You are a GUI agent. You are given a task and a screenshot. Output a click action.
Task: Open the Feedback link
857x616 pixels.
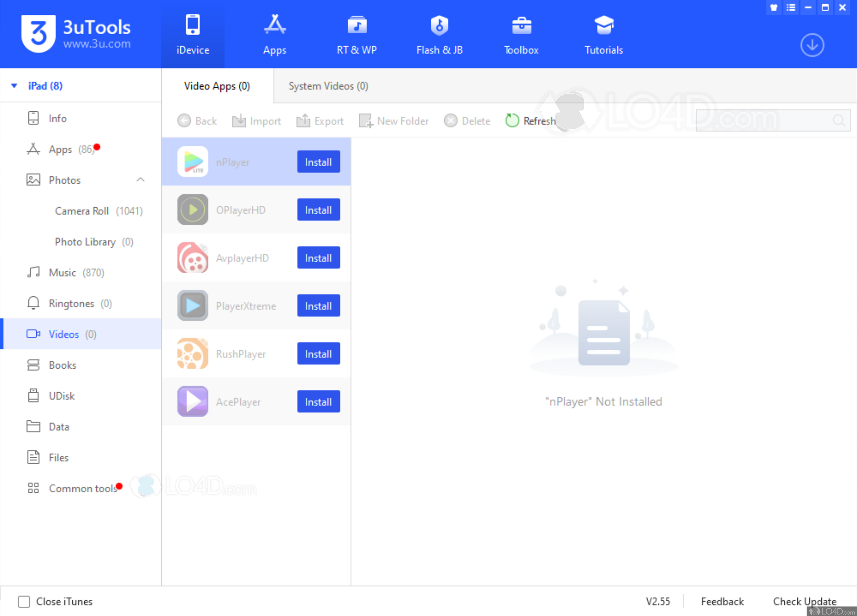722,602
